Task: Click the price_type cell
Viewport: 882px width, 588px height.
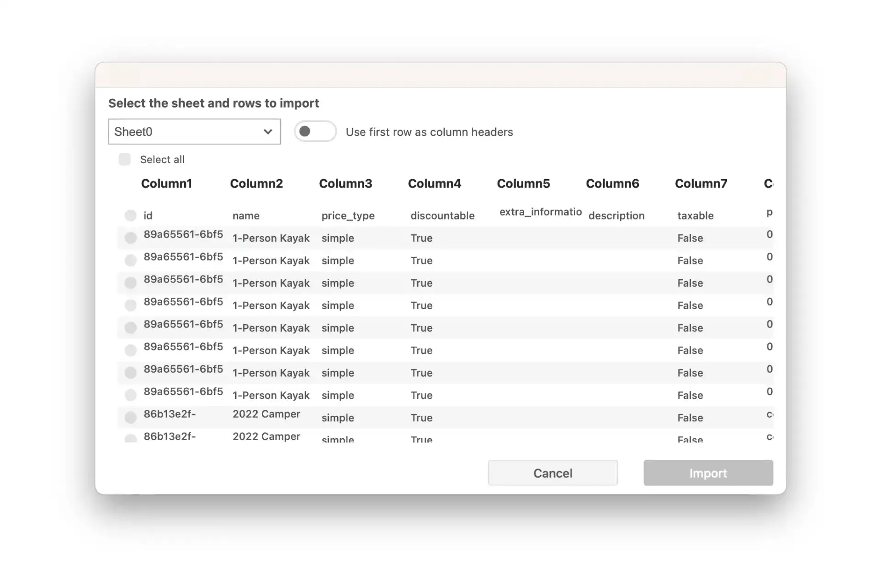Action: (348, 216)
